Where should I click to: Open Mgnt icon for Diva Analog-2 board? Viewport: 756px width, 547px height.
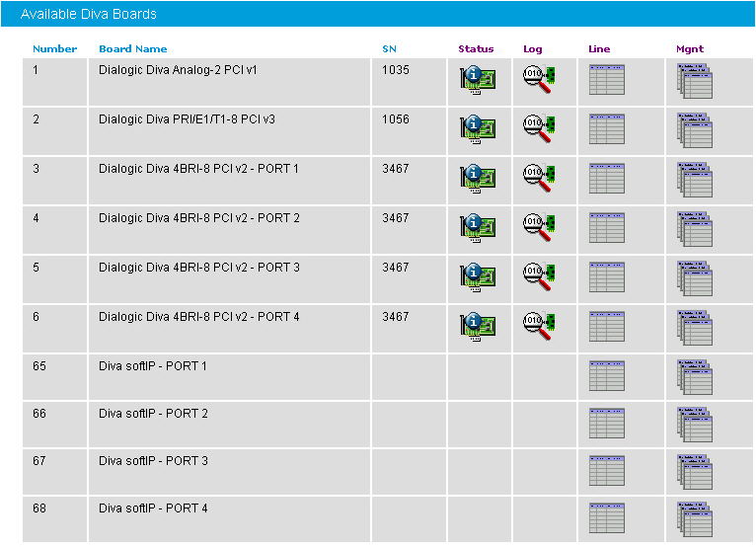click(695, 80)
